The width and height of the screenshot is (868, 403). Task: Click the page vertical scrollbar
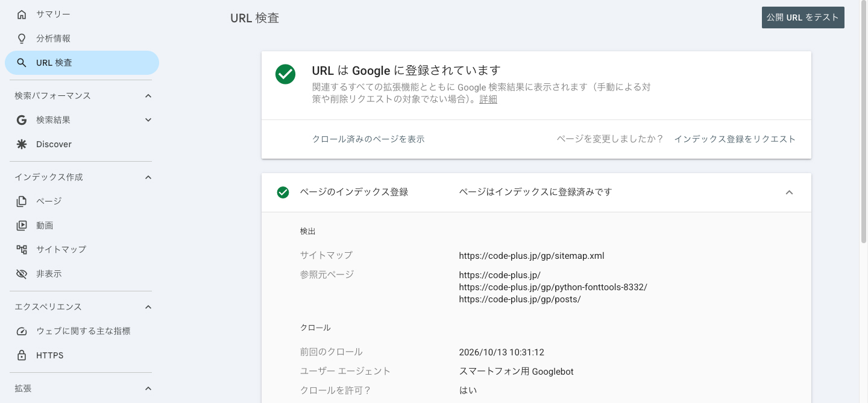[x=864, y=121]
